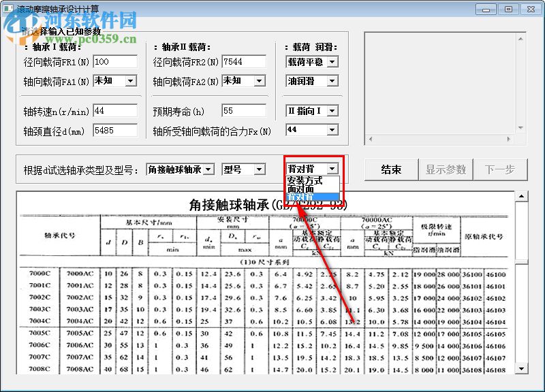
Task: Click the 径向载荷FR1 input showing 100
Action: click(x=115, y=61)
